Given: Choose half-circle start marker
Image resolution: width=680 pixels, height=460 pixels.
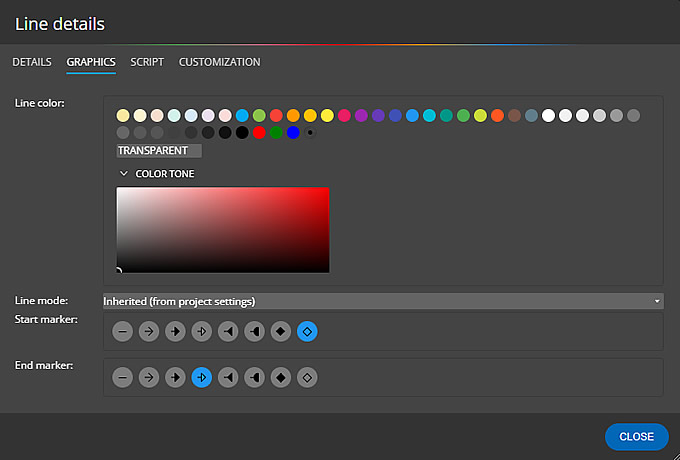Looking at the screenshot, I should coord(255,332).
